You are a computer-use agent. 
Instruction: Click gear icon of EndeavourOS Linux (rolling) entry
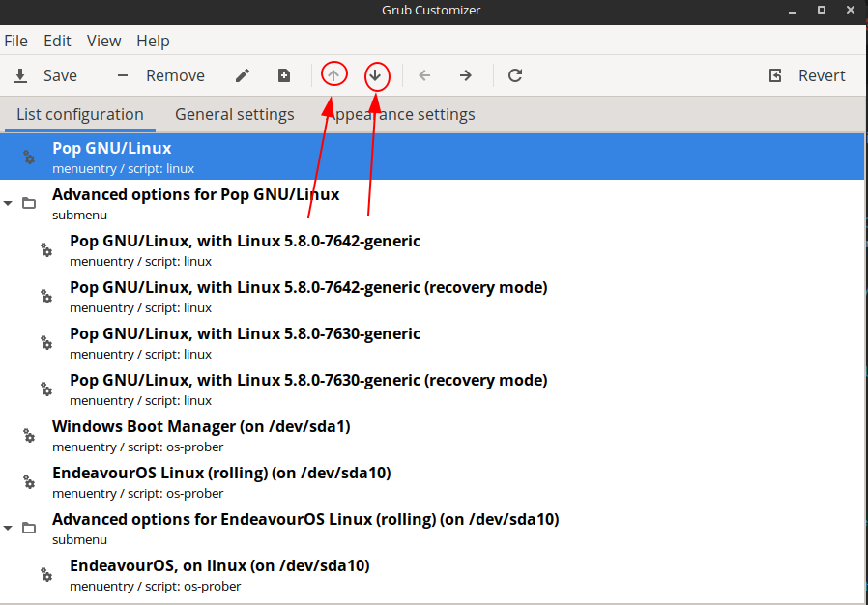coord(29,482)
